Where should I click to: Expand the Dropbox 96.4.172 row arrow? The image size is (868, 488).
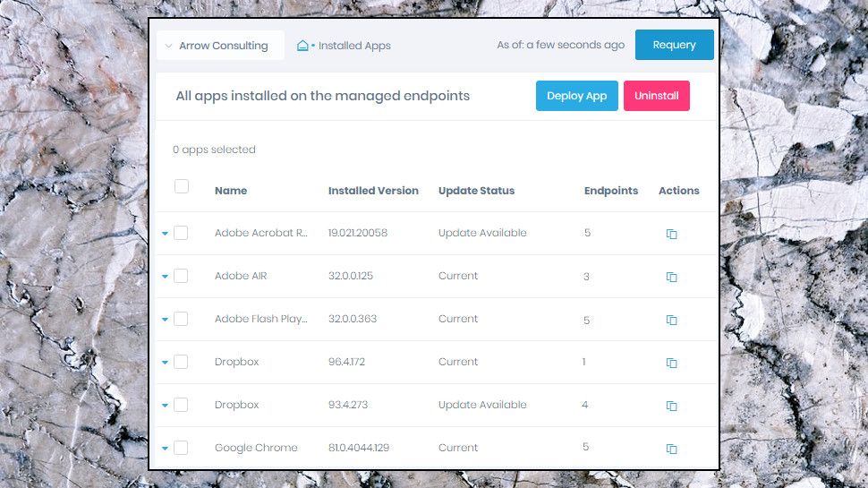(165, 363)
